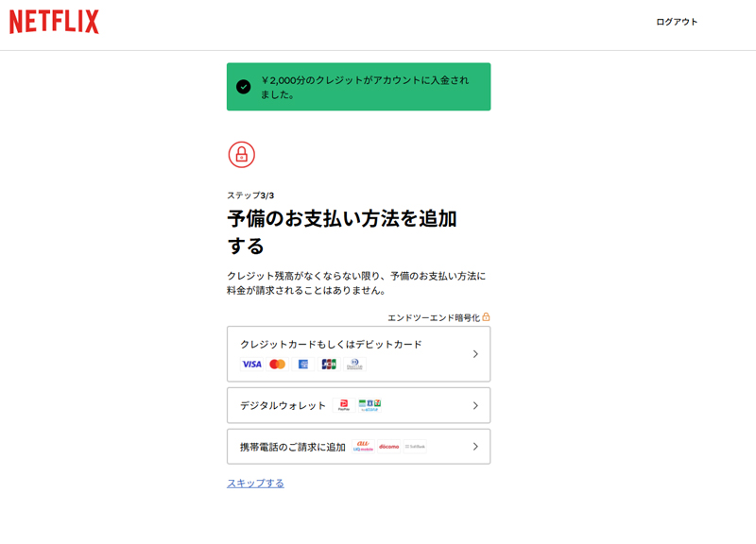The height and width of the screenshot is (544, 756).
Task: Click the PayPay wallet logo
Action: (343, 405)
